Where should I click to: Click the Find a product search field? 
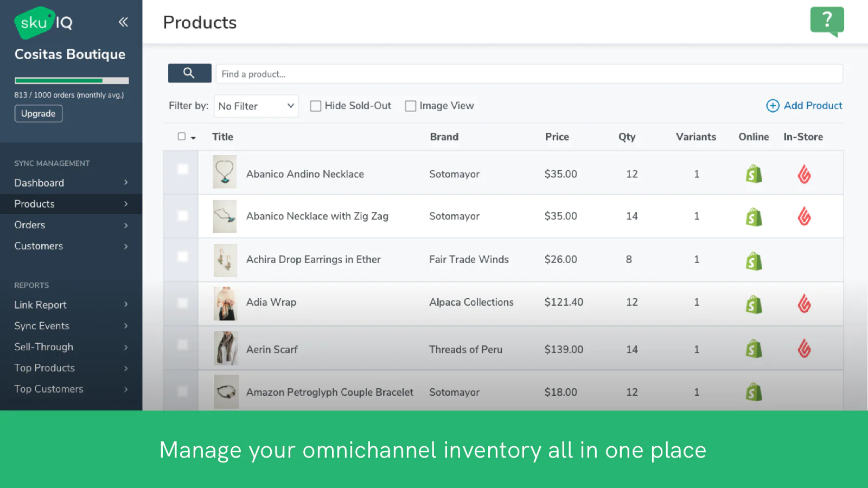pos(529,74)
